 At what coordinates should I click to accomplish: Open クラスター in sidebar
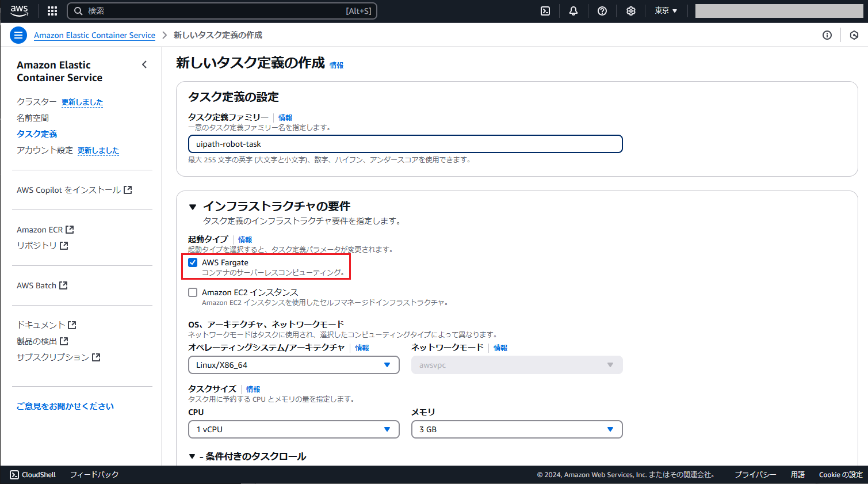(x=37, y=101)
